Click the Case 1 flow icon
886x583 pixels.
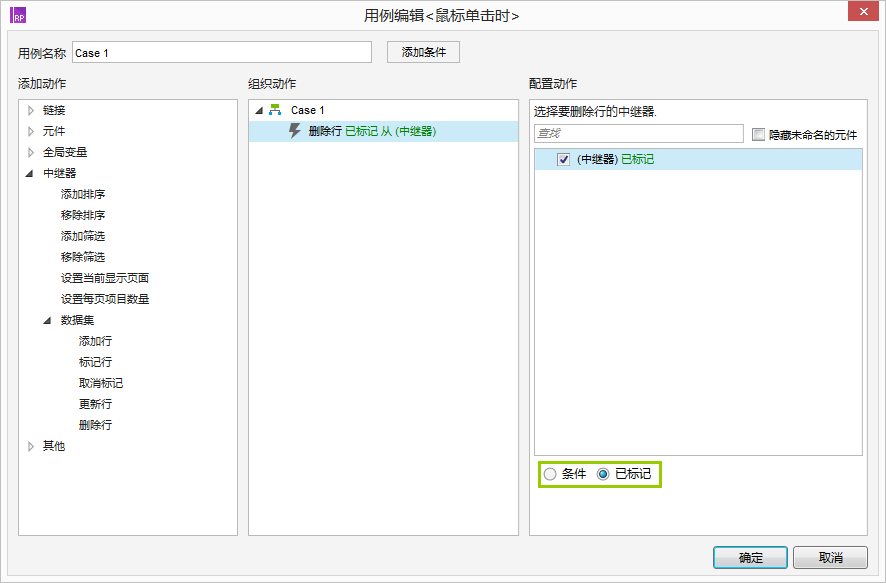tap(275, 110)
